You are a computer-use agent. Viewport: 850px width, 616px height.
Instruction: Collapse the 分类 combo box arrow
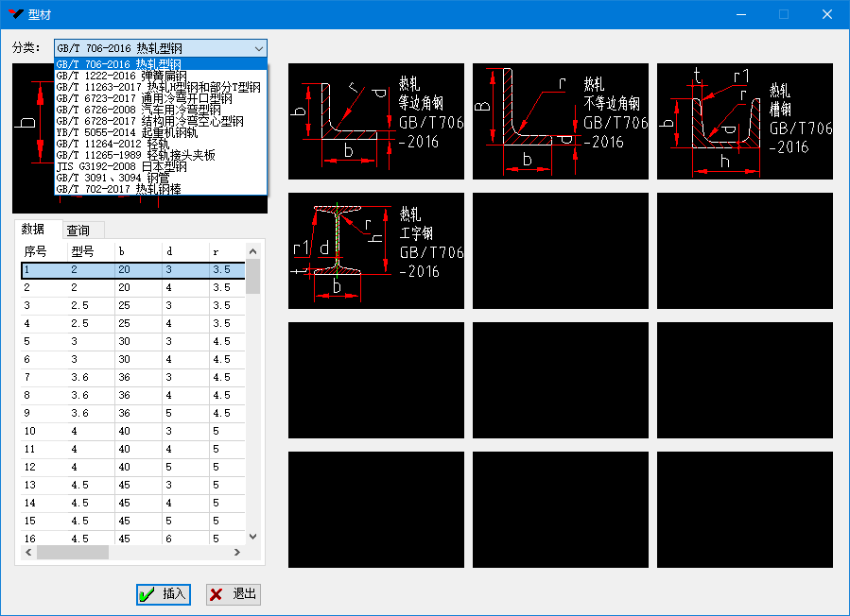pyautogui.click(x=258, y=48)
